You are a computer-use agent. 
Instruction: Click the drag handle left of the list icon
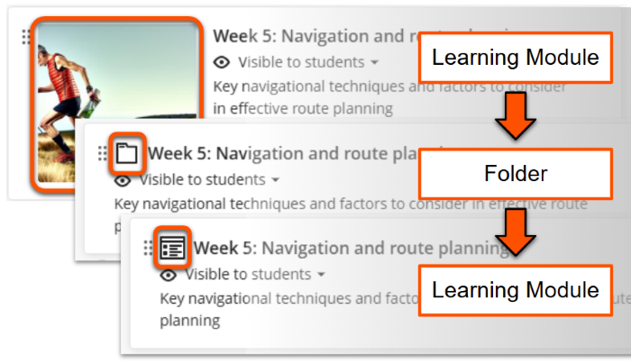pyautogui.click(x=148, y=248)
